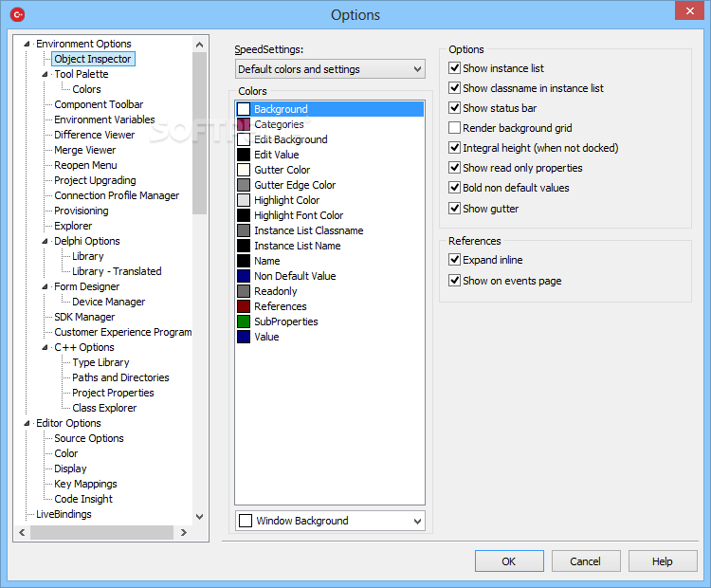Viewport: 711px width, 588px height.
Task: Click the scroll up arrow of tree panel
Action: point(199,45)
